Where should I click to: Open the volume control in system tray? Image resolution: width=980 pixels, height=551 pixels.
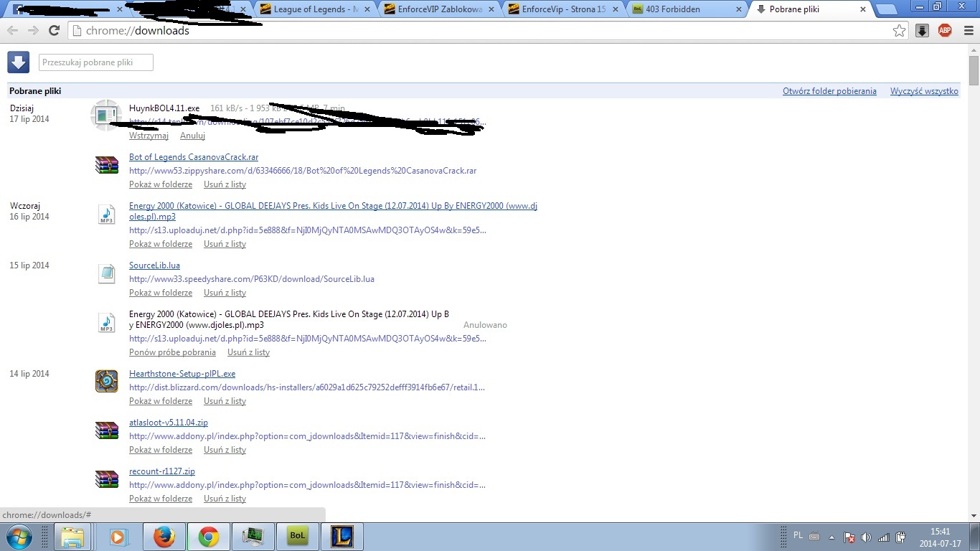point(866,537)
